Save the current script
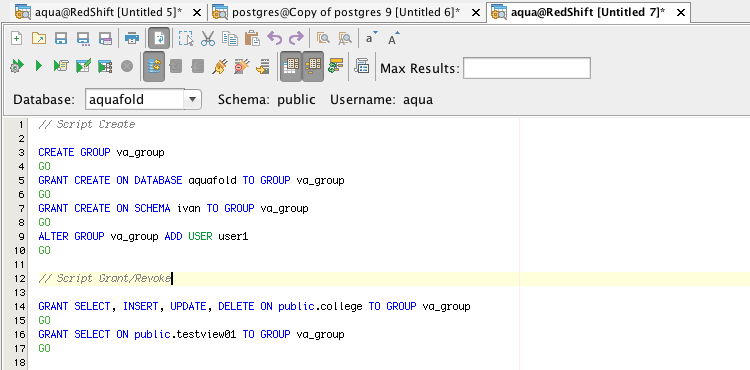 (x=61, y=39)
